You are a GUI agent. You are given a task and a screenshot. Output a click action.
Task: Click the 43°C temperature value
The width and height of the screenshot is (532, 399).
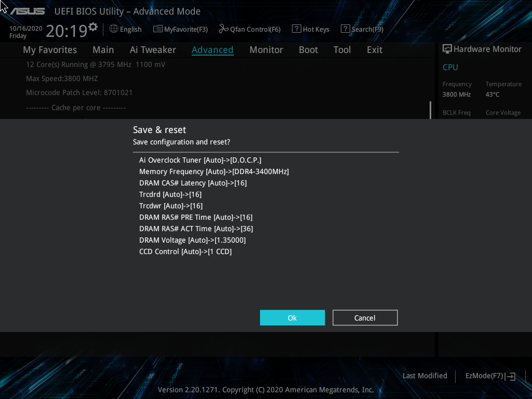(493, 95)
